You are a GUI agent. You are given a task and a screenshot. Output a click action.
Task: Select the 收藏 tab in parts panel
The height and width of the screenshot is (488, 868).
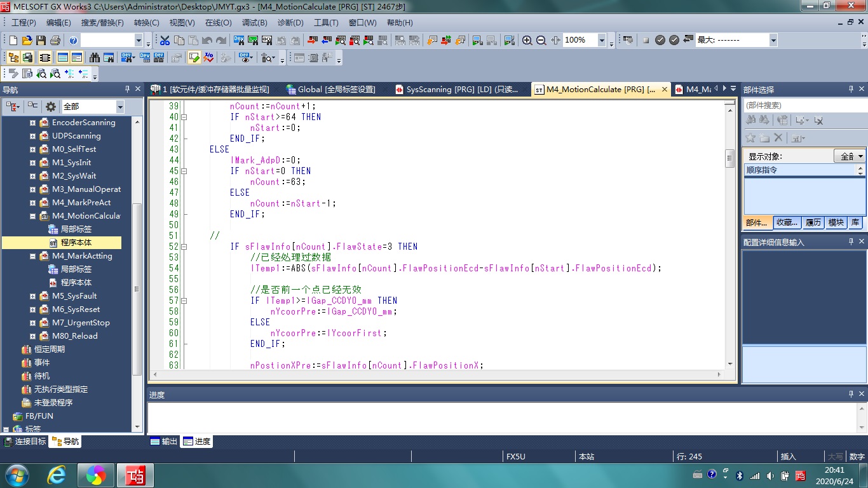[x=787, y=222]
